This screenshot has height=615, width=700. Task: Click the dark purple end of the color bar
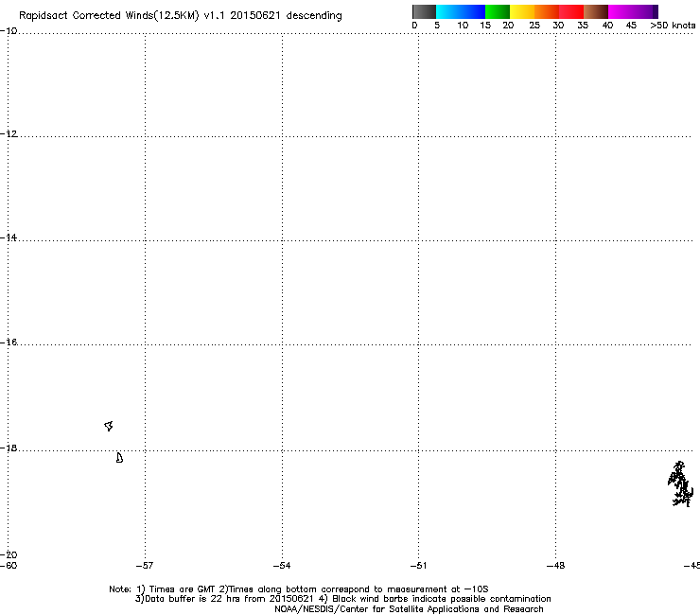coord(656,11)
